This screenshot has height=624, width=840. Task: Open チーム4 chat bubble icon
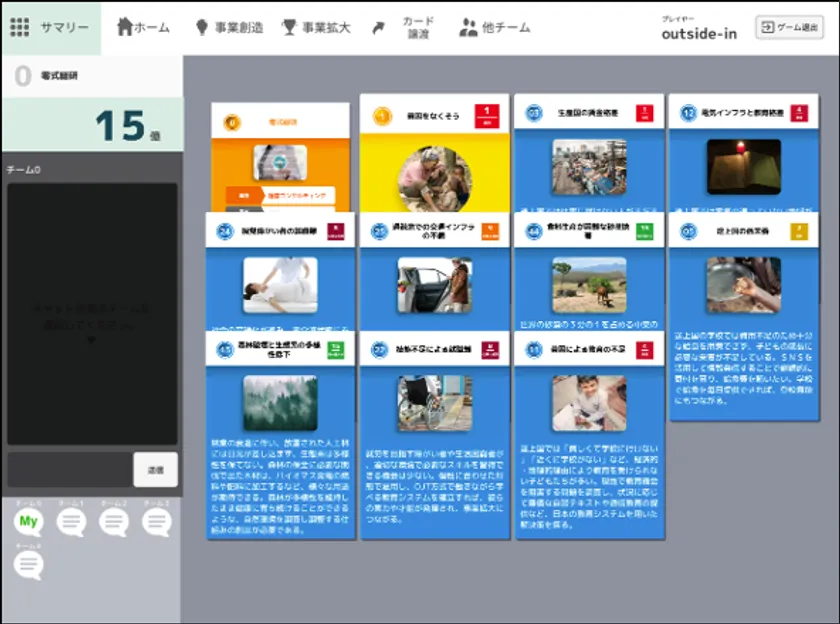tap(29, 565)
